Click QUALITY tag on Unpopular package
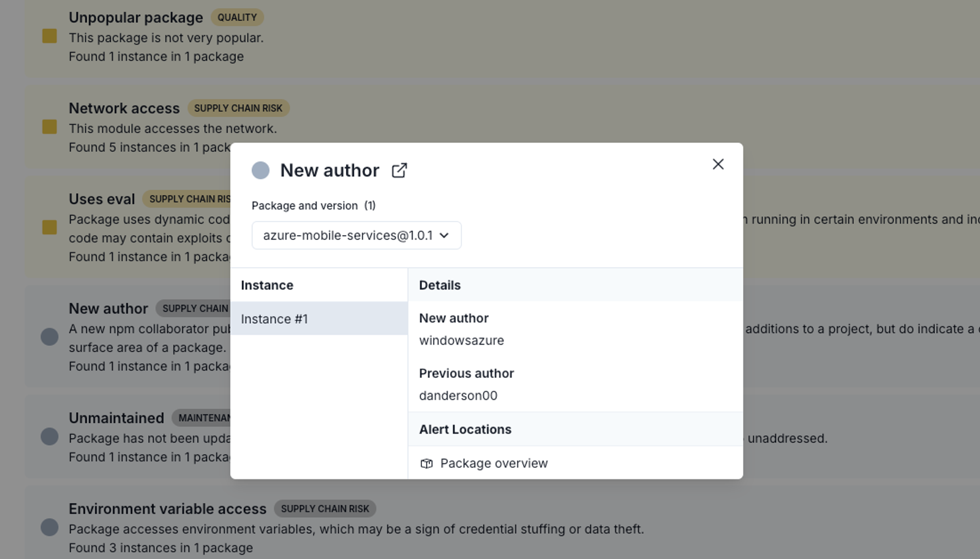Screen dimensions: 980x559 coord(237,18)
